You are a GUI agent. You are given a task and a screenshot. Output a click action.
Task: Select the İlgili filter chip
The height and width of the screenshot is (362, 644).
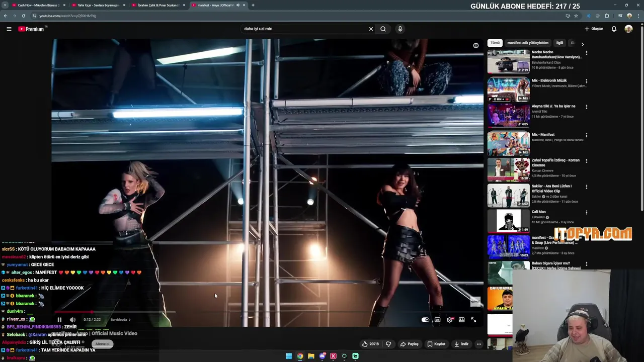(x=559, y=43)
